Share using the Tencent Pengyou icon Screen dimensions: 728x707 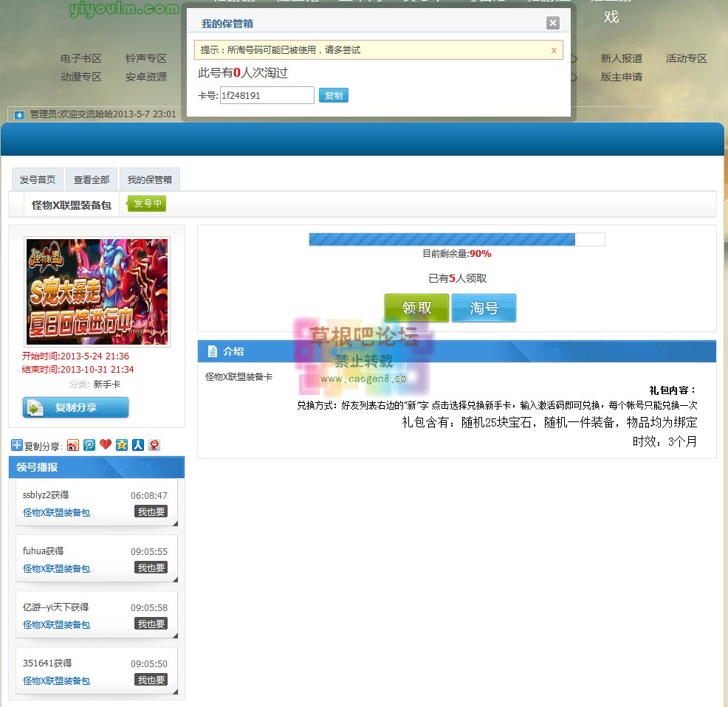89,445
